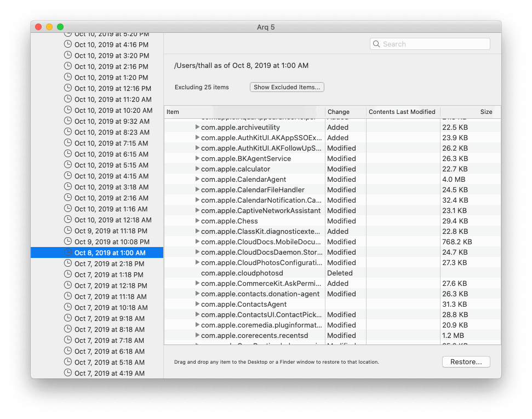Click the magnifying glass search icon
532x419 pixels.
point(376,44)
